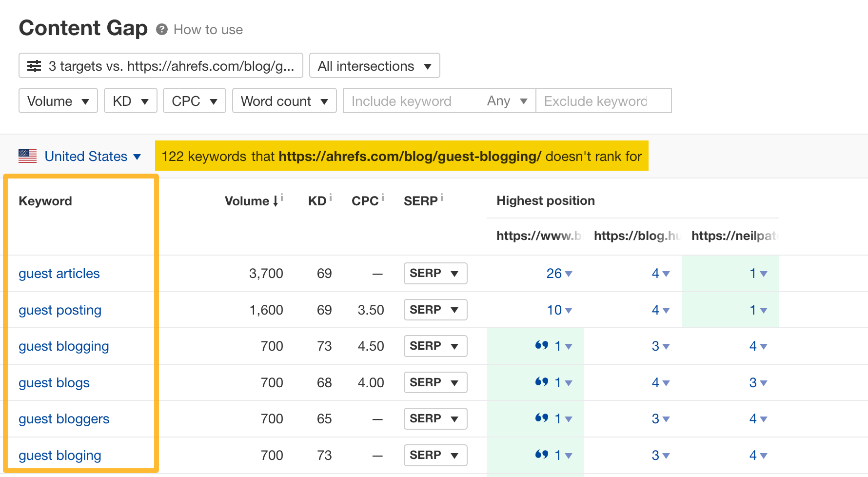868x477 pixels.
Task: Open SERP dropdown for guest bloging
Action: pos(435,455)
